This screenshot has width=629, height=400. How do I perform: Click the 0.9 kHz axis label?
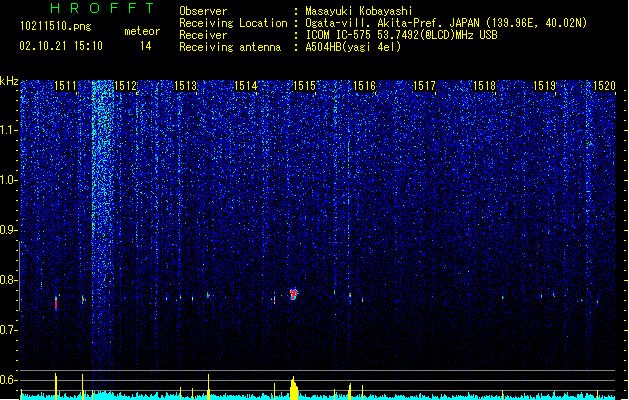tap(9, 230)
